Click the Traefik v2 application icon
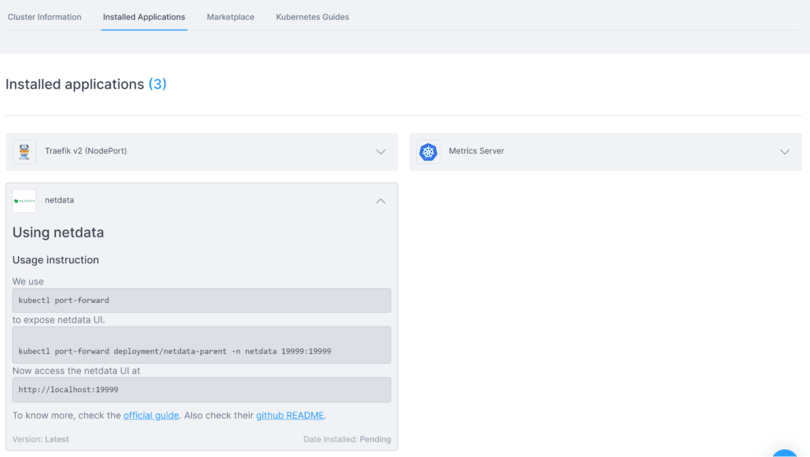Image resolution: width=810 pixels, height=457 pixels. pyautogui.click(x=24, y=152)
